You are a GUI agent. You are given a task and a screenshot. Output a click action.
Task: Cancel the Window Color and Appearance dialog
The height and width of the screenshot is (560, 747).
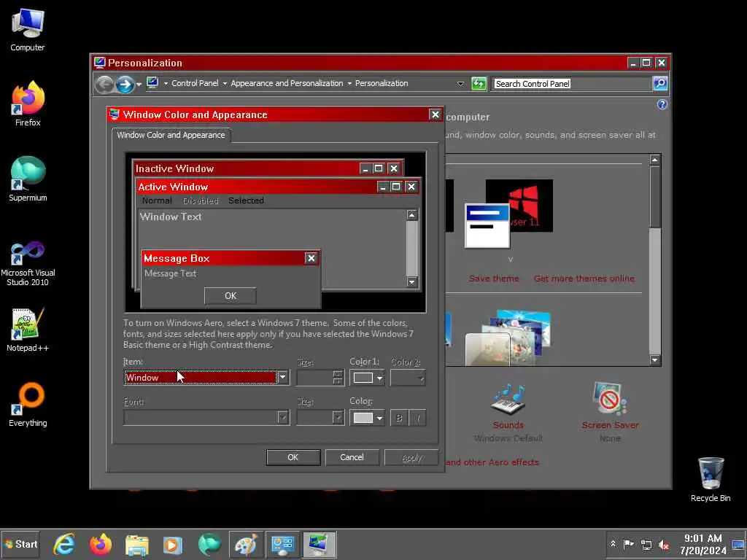(352, 457)
